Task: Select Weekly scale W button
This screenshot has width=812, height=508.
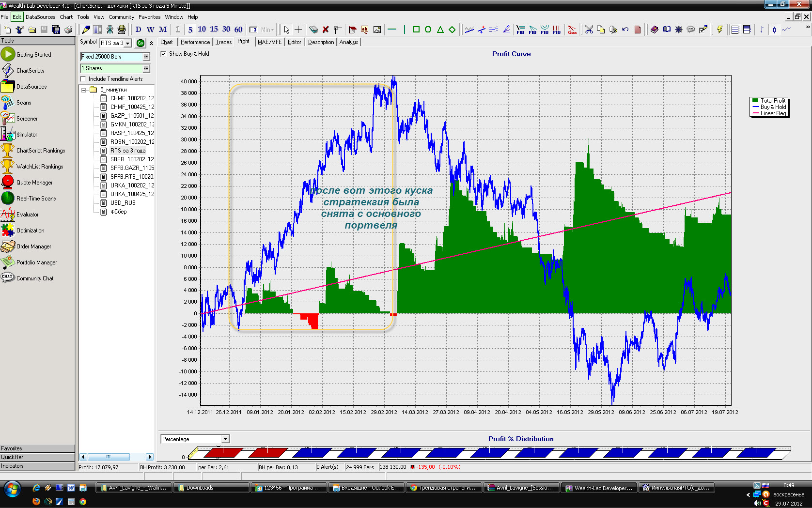Action: pos(150,30)
